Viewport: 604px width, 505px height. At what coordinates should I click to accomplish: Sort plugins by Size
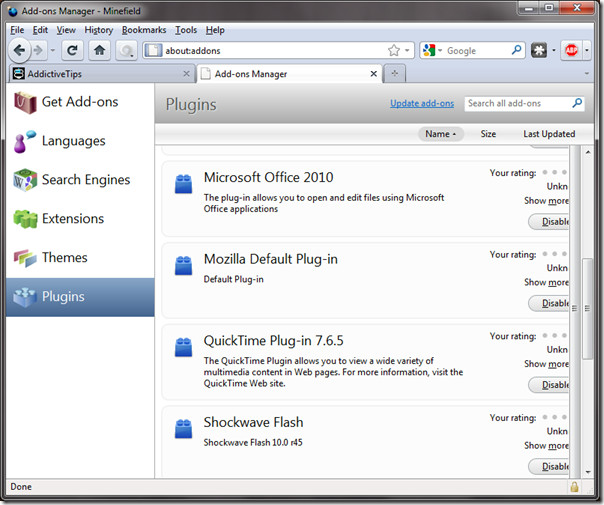point(488,134)
